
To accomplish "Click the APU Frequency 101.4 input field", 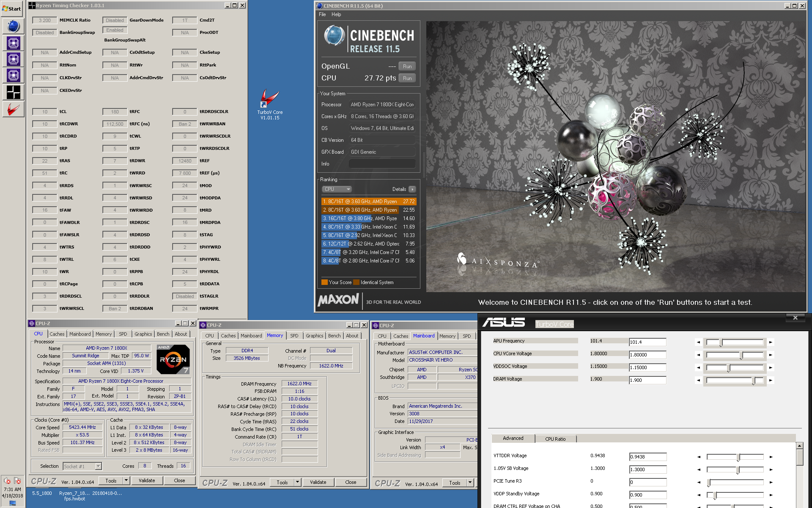I will tap(647, 342).
